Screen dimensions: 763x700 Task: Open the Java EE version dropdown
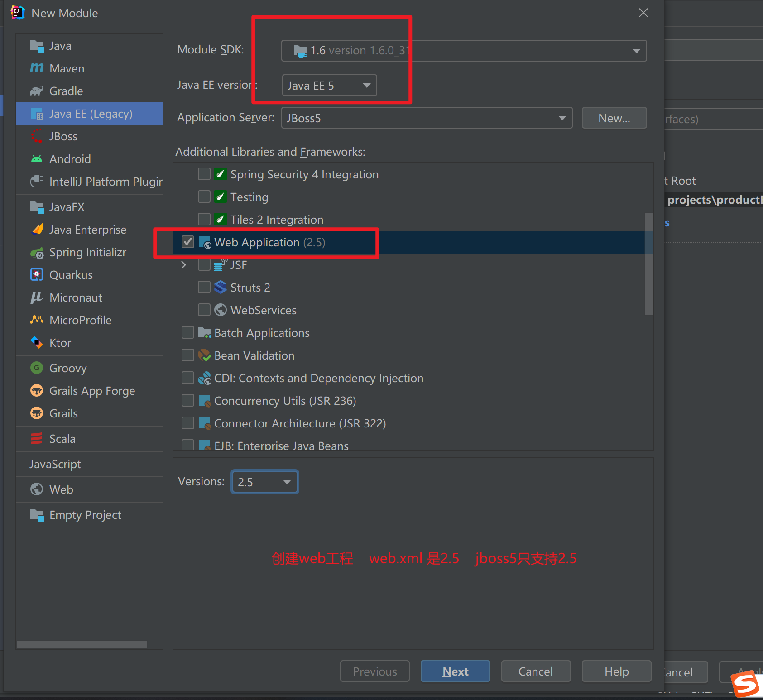329,86
